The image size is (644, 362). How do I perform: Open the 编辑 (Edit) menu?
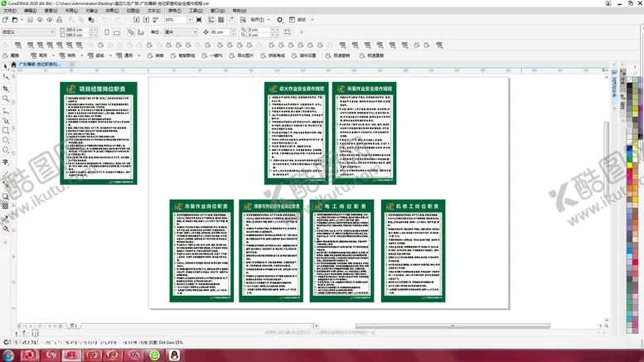31,11
